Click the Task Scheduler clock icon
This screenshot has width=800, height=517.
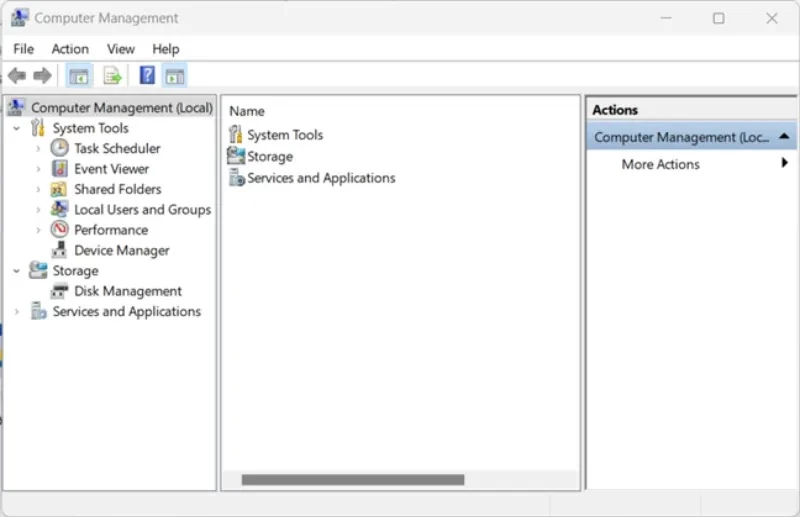(59, 148)
